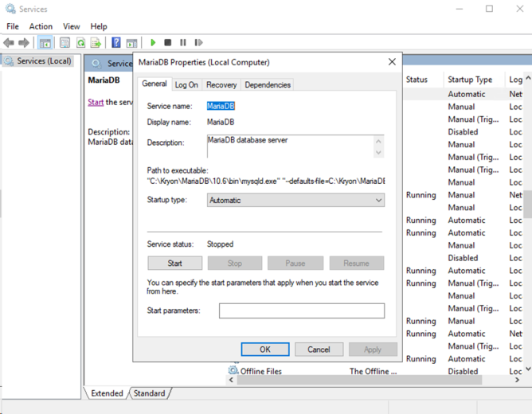Toggle Show/Hide Console Tree toolbar icon
This screenshot has width=532, height=414.
(x=45, y=43)
